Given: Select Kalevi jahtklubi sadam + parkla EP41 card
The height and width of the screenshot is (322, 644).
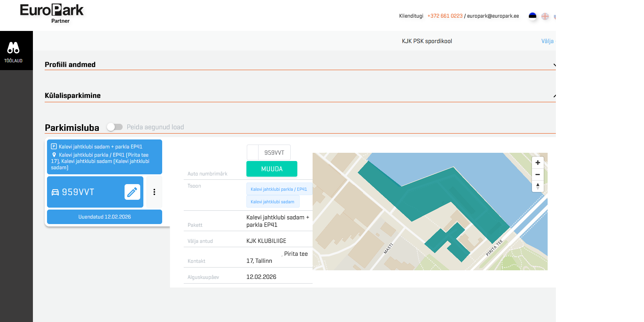Looking at the screenshot, I should (104, 157).
